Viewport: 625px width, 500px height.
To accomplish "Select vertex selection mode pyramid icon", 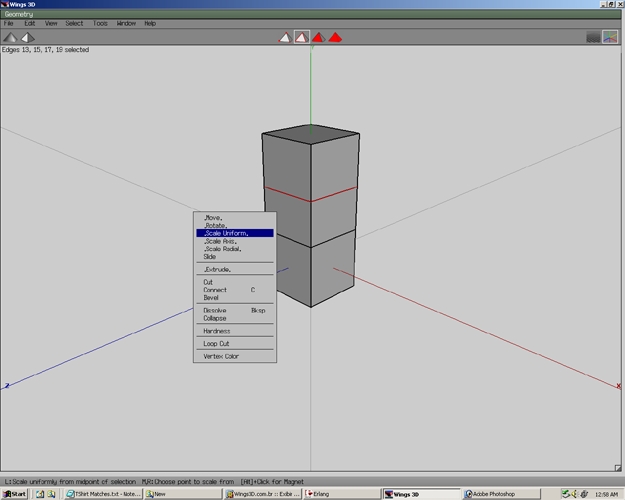I will pyautogui.click(x=285, y=37).
